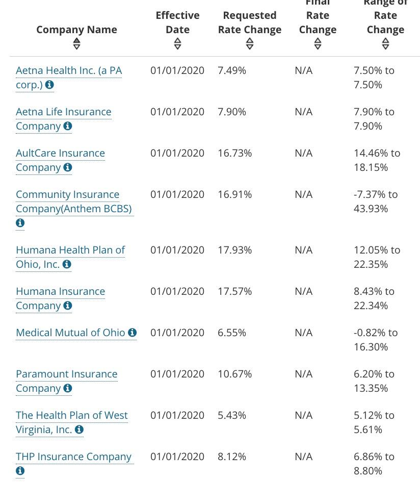Viewport: 420px width, 504px height.
Task: Open Medical Mutual of Ohio link
Action: [70, 333]
